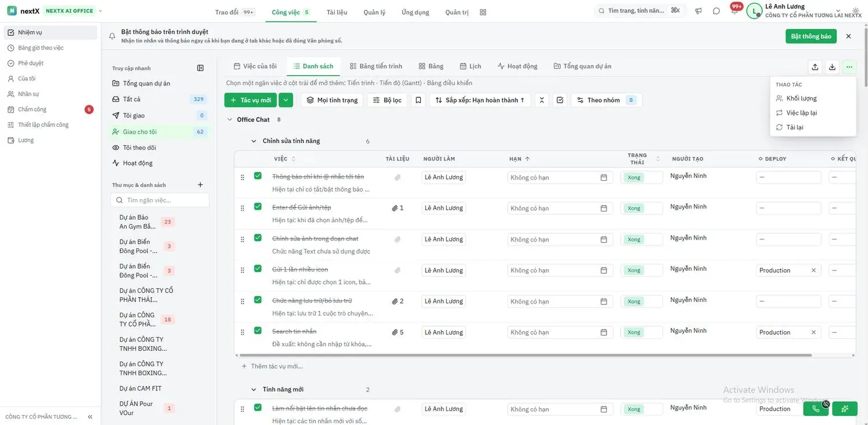Click the download icon above the task list
The width and height of the screenshot is (868, 425).
coord(832,67)
